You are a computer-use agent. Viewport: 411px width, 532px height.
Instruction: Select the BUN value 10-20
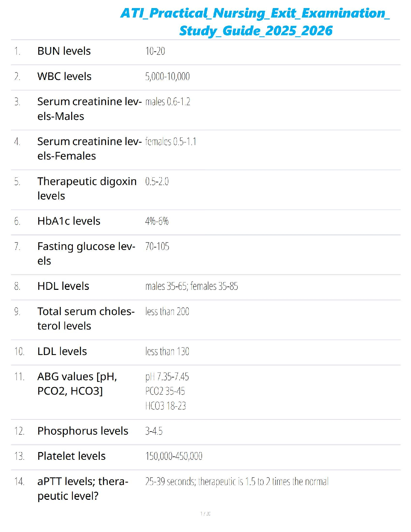coord(155,51)
